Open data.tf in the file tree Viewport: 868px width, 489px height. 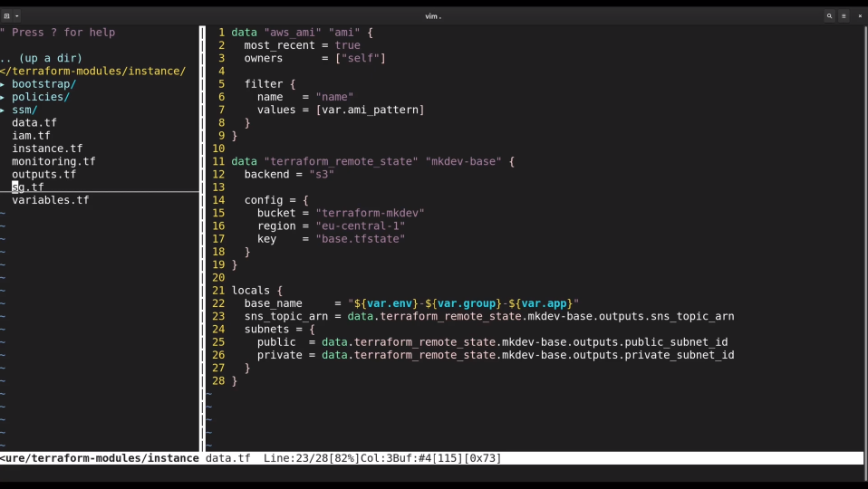34,123
